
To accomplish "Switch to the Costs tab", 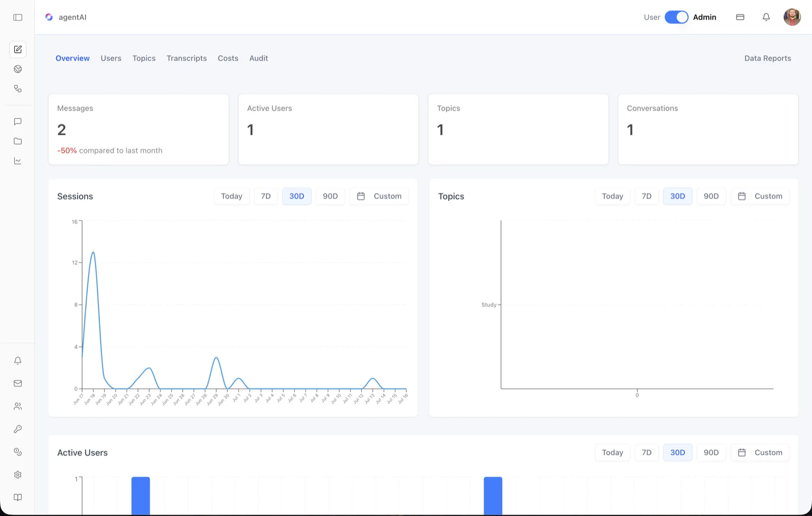I will point(228,58).
